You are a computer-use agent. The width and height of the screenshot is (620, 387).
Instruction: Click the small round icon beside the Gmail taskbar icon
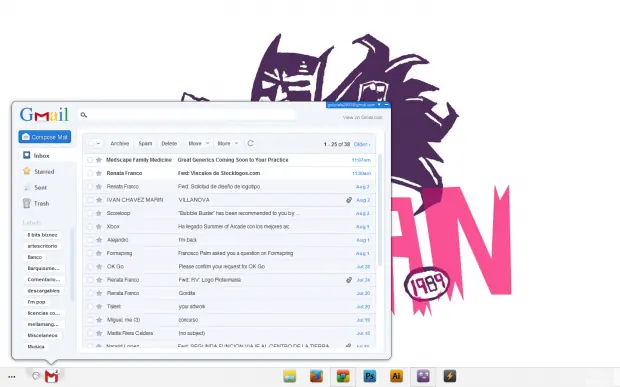36,376
